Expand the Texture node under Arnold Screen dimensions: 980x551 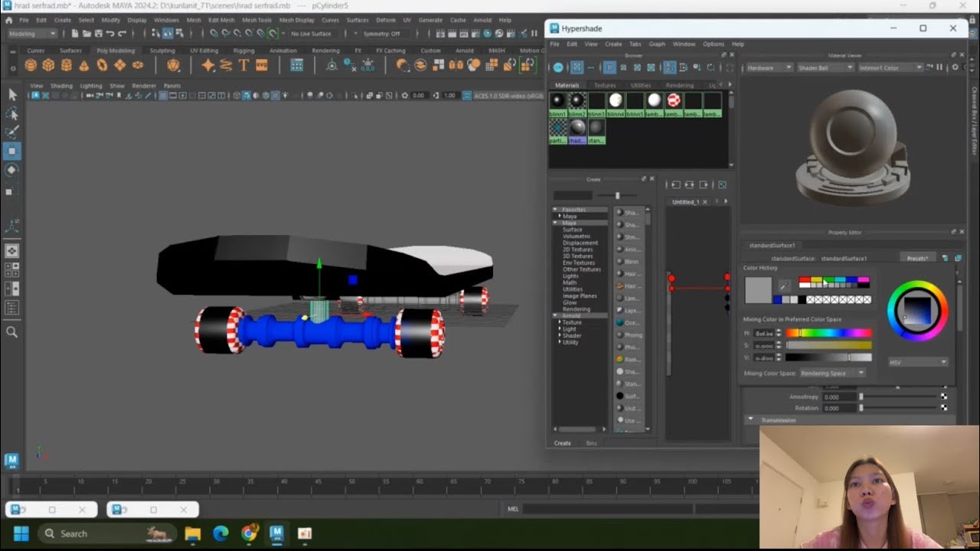coord(559,322)
